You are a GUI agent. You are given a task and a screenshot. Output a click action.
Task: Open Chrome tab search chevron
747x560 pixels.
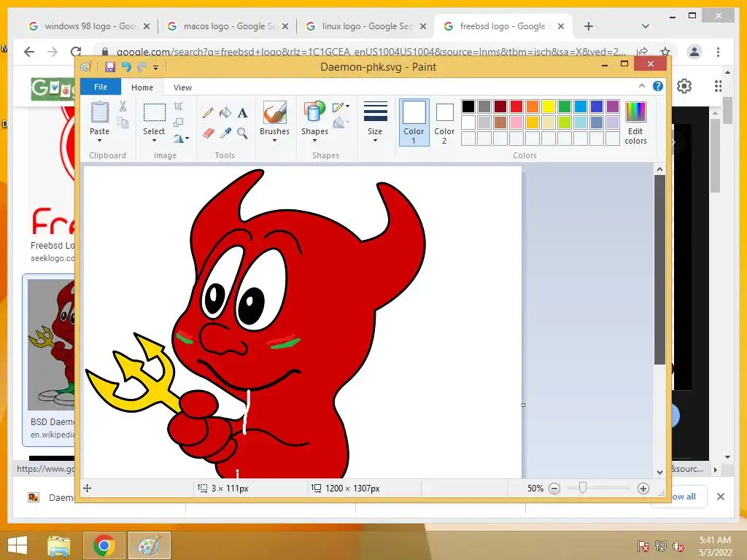pos(645,26)
